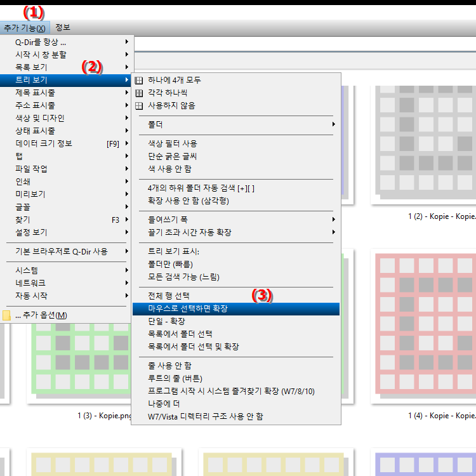
Task: Expand the 'Q-Dir를 항상 ...' submenu
Action: 65,42
